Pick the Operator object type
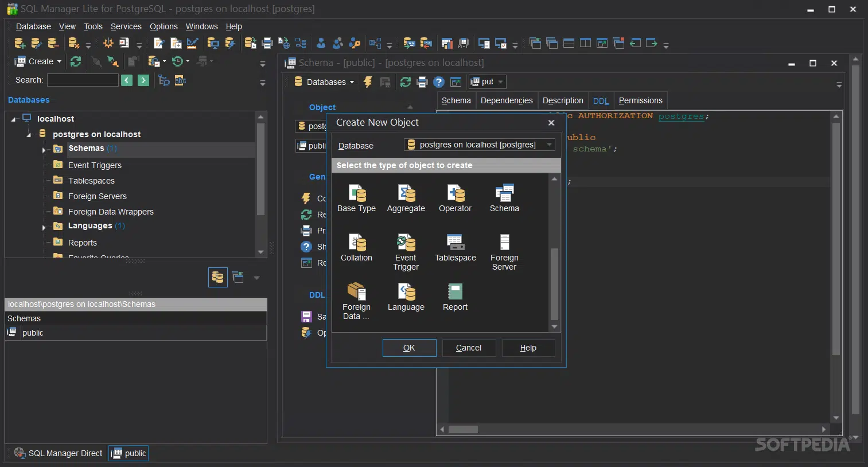The height and width of the screenshot is (467, 868). click(x=455, y=199)
